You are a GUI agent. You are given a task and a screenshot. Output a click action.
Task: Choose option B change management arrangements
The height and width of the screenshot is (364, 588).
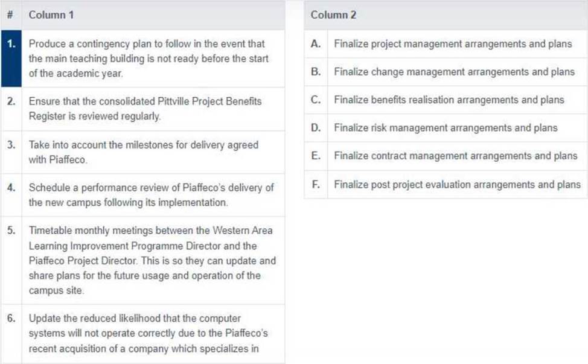point(446,72)
